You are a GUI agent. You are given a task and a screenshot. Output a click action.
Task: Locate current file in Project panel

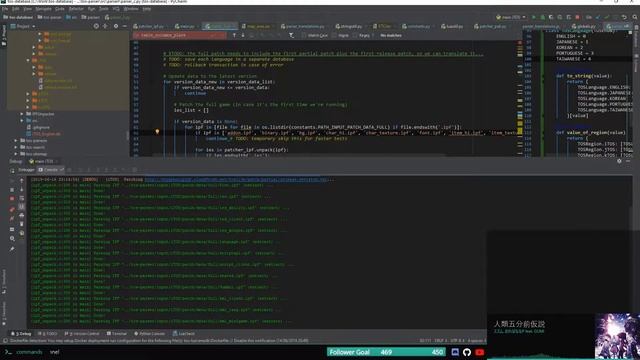coord(96,26)
